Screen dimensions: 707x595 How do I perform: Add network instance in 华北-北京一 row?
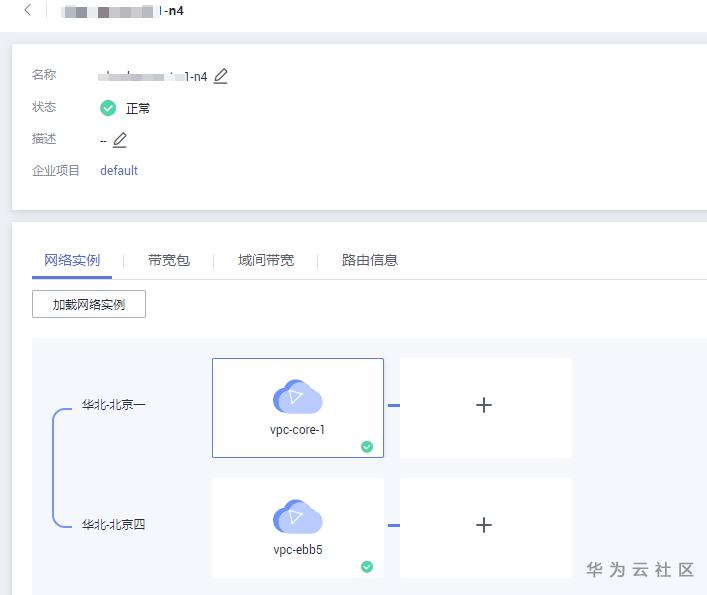coord(485,406)
